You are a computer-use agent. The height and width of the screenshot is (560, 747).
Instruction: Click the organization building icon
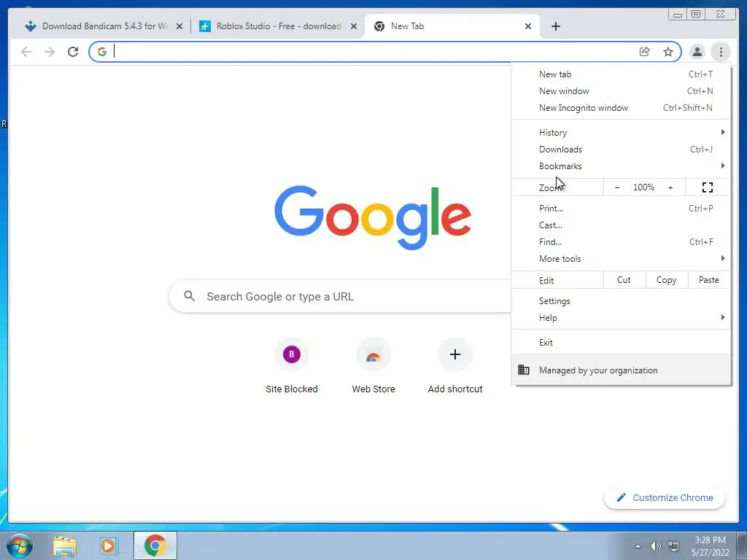coord(524,370)
